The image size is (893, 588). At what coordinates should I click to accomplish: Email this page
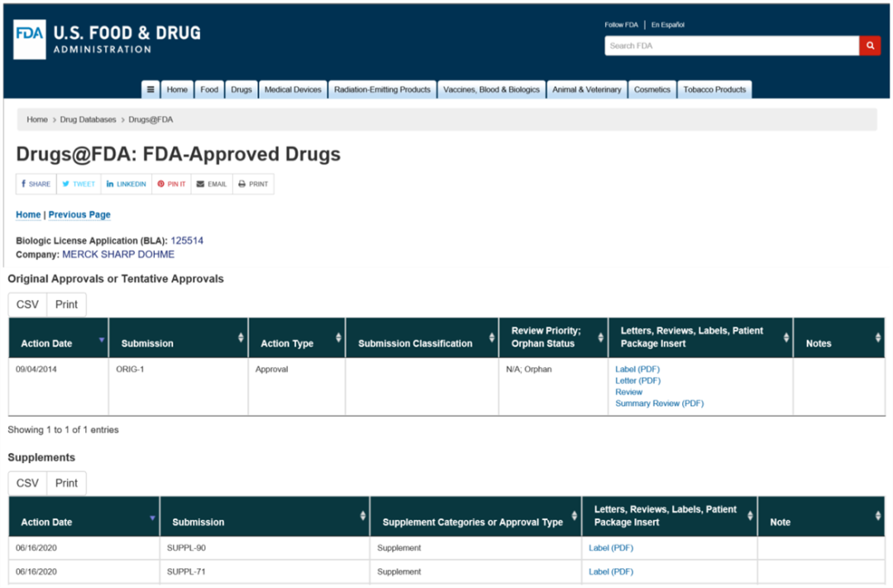(212, 184)
